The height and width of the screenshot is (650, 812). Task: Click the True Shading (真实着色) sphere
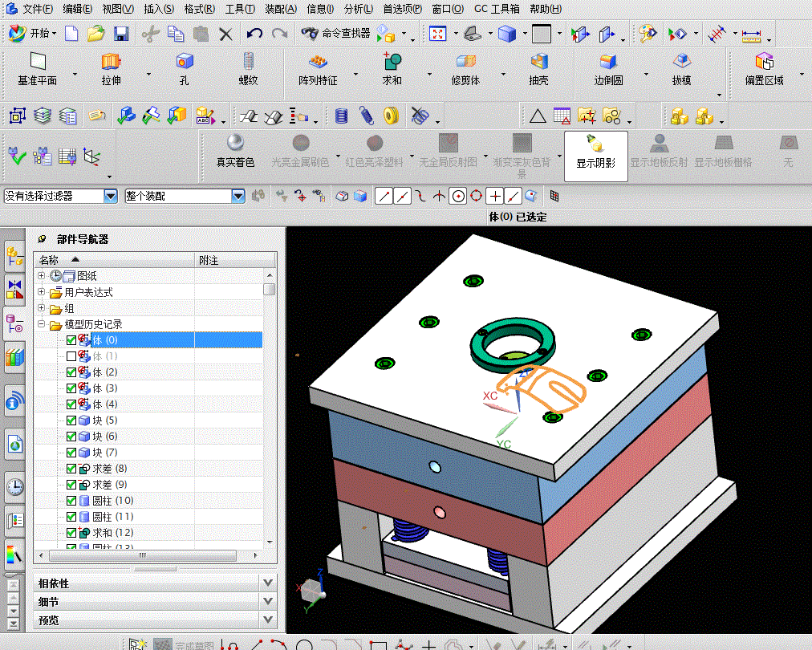click(236, 151)
